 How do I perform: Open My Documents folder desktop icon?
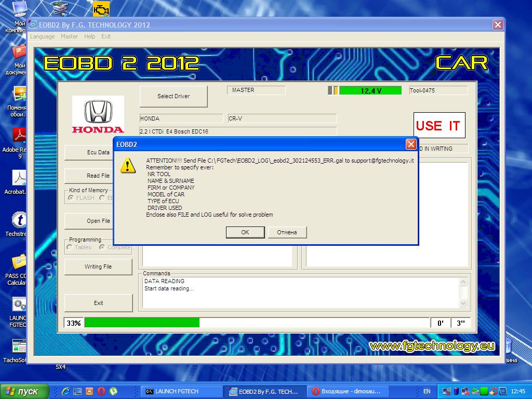[19, 51]
